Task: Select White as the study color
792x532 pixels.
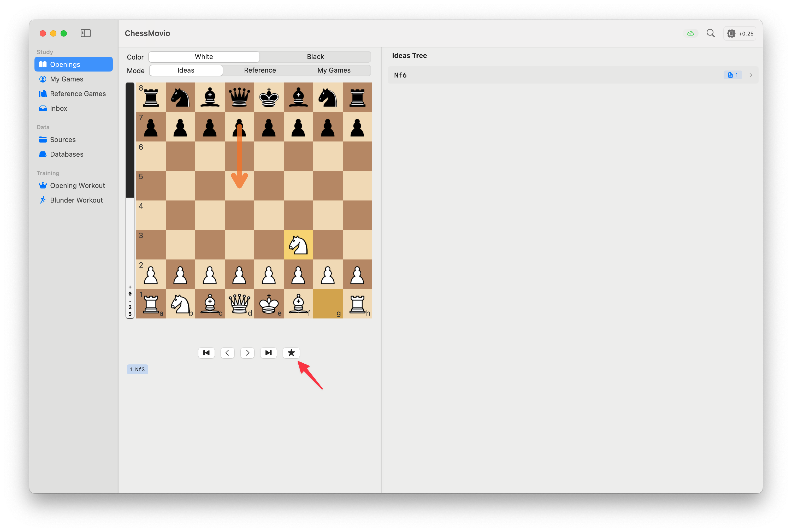Action: coord(204,56)
